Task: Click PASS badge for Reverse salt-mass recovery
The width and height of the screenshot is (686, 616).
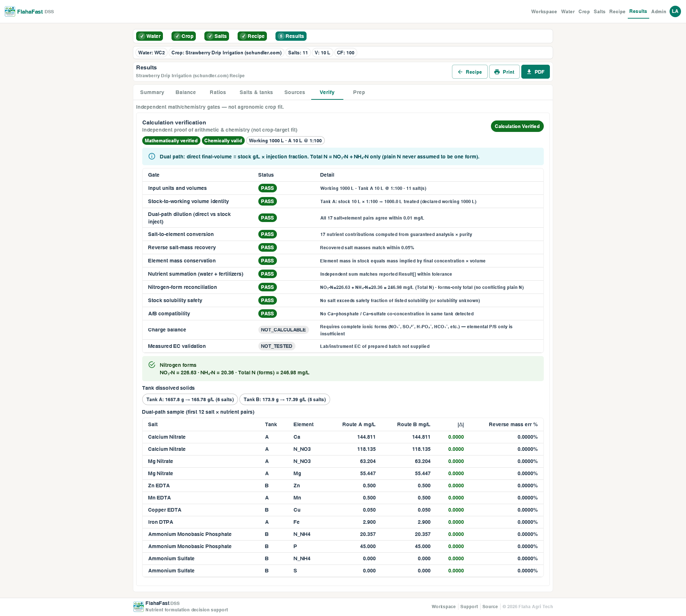Action: pos(267,247)
